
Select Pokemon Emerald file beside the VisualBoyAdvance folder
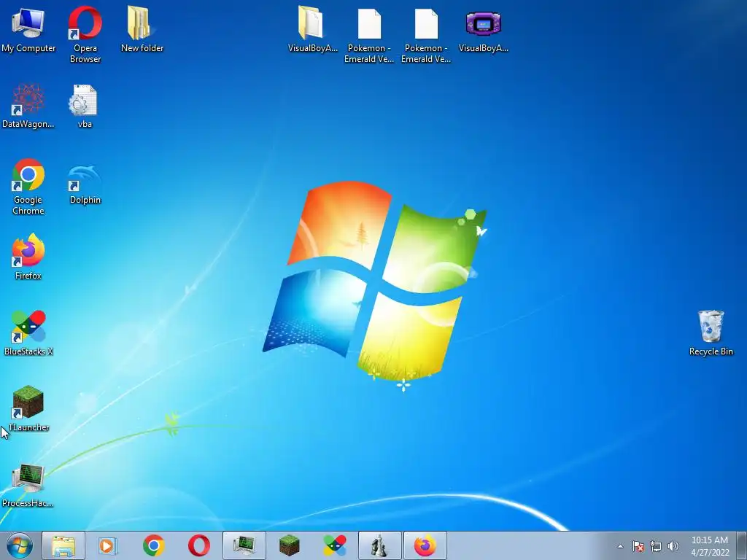369,35
